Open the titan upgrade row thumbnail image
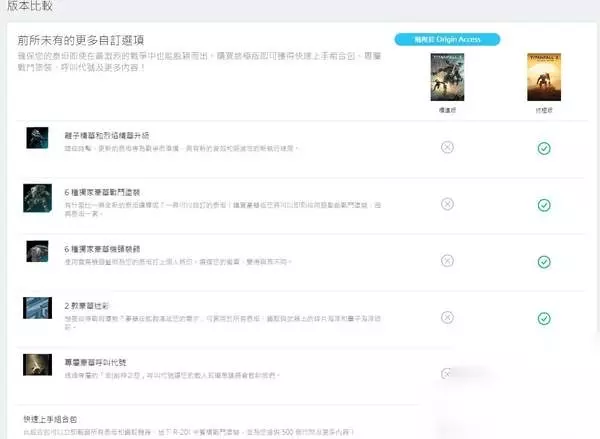 click(x=37, y=138)
